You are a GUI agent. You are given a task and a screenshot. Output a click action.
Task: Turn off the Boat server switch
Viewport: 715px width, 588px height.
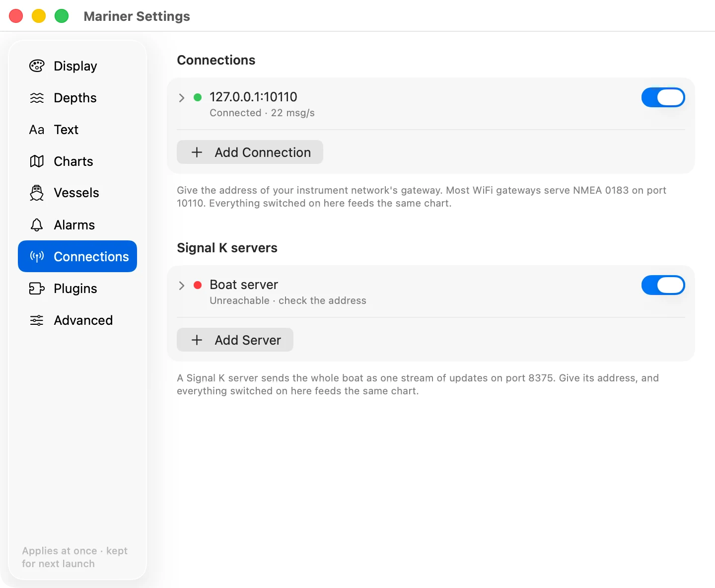coord(663,285)
